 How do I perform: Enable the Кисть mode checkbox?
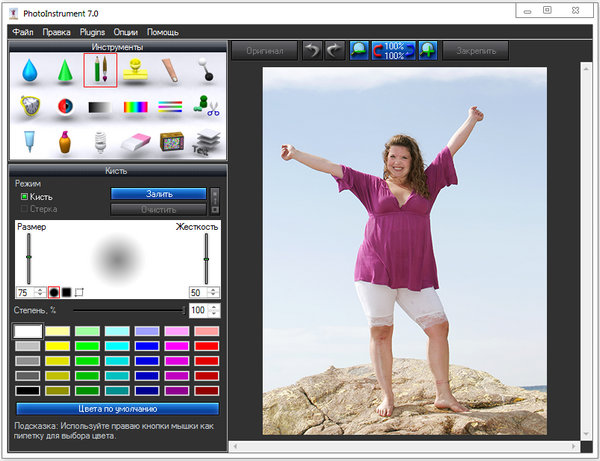(24, 197)
